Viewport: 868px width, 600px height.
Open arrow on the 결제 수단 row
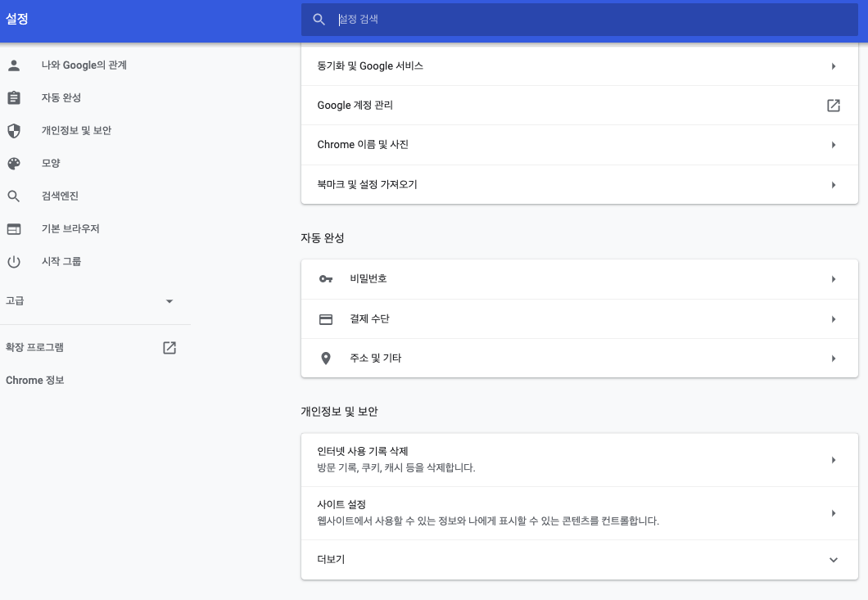[x=833, y=319]
